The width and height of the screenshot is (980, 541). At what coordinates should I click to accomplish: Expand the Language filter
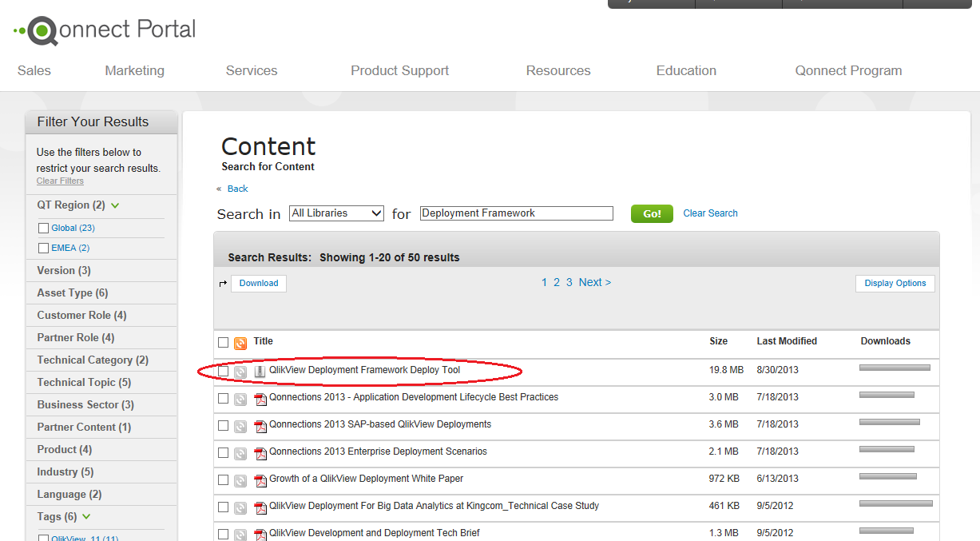click(x=69, y=495)
